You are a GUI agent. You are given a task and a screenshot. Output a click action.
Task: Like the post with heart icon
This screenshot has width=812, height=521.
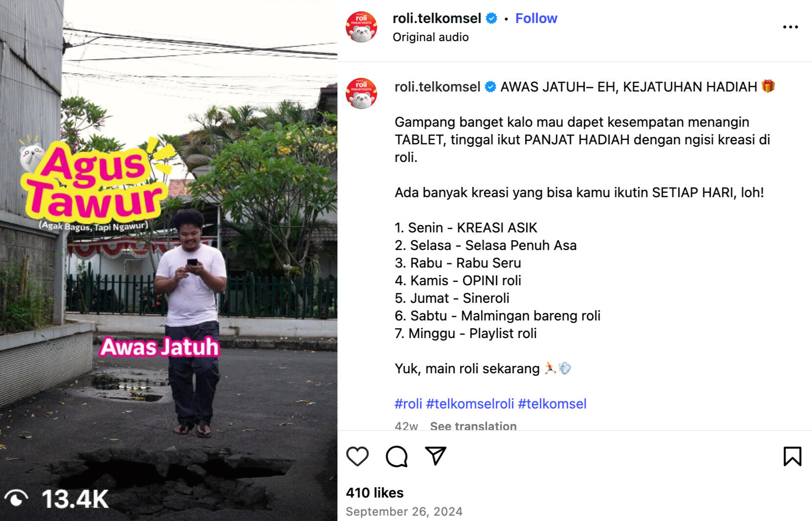(x=357, y=456)
